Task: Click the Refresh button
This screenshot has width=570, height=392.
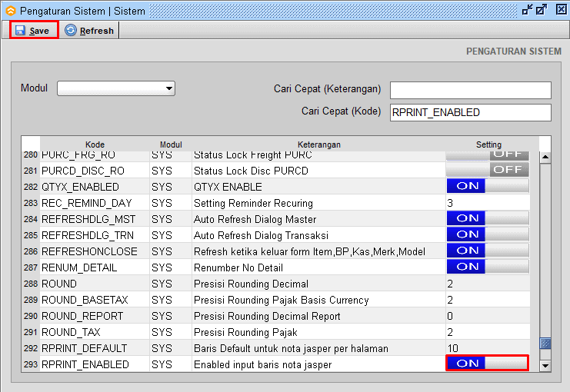Action: click(89, 31)
